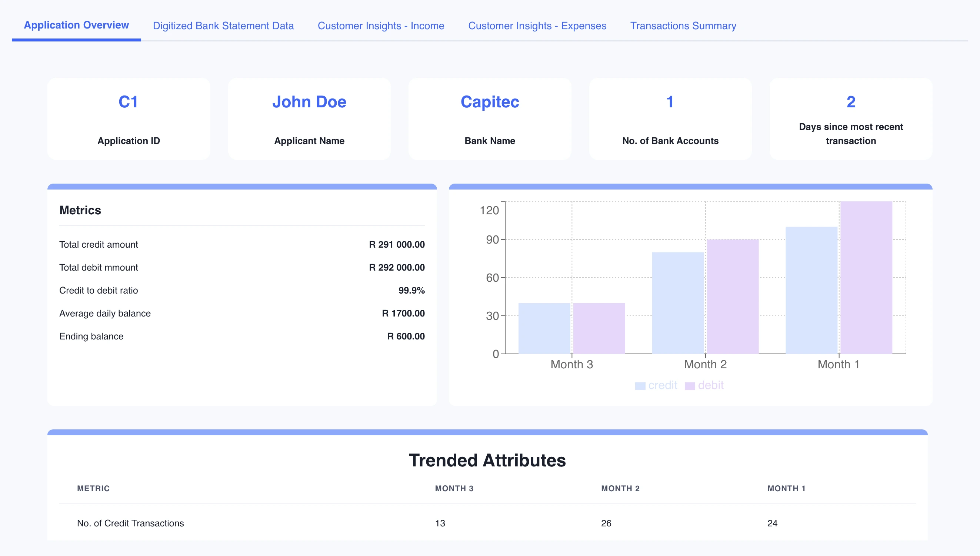980x556 pixels.
Task: Click the R 1700.00 value
Action: coord(403,313)
